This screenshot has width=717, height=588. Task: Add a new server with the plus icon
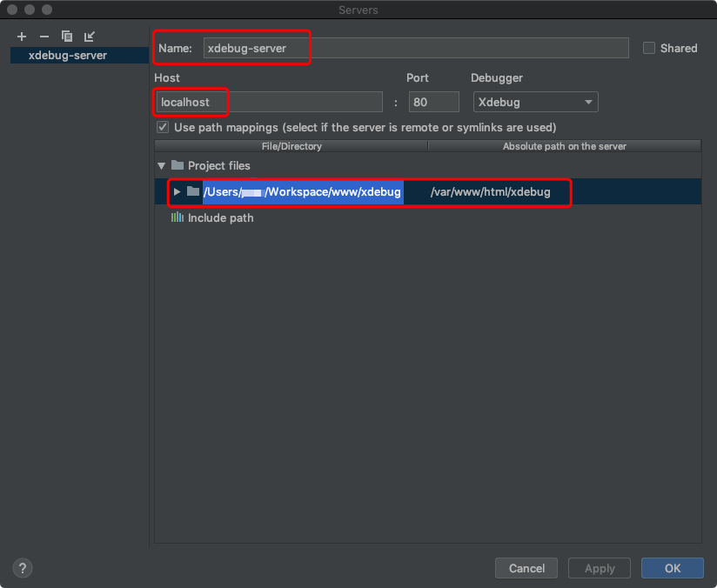[x=21, y=37]
